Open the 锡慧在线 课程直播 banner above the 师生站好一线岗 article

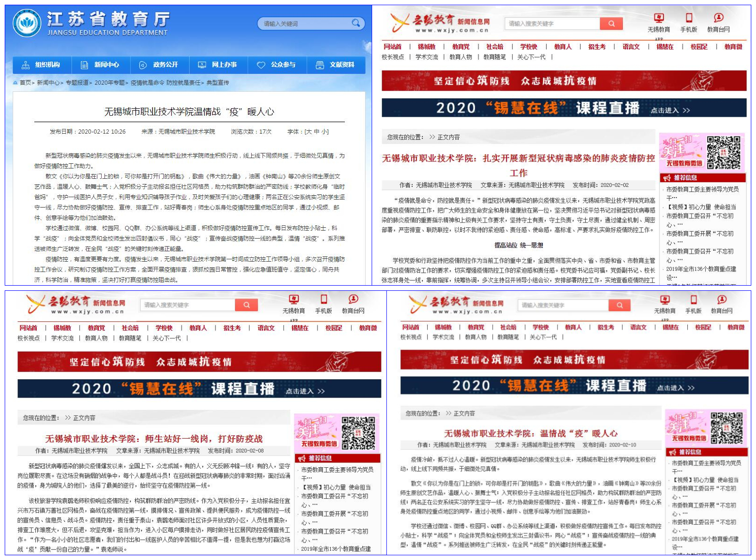click(x=199, y=389)
